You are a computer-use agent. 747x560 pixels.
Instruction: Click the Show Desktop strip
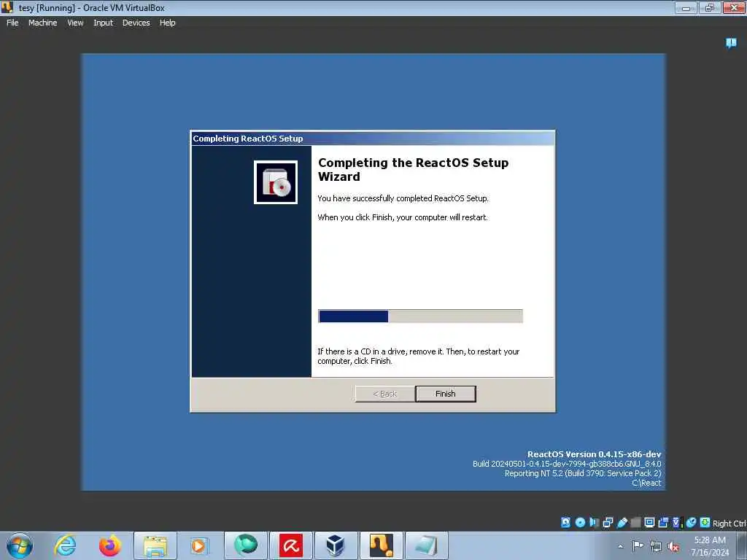pyautogui.click(x=742, y=545)
